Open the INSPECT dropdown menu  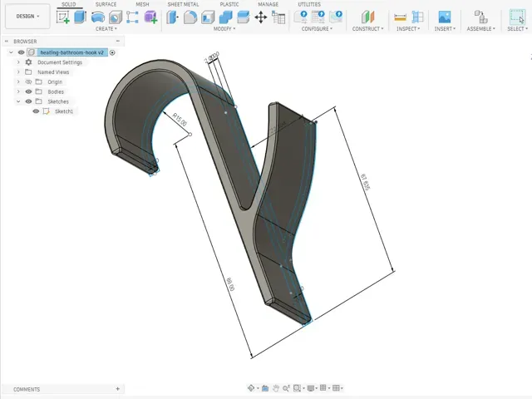[408, 29]
